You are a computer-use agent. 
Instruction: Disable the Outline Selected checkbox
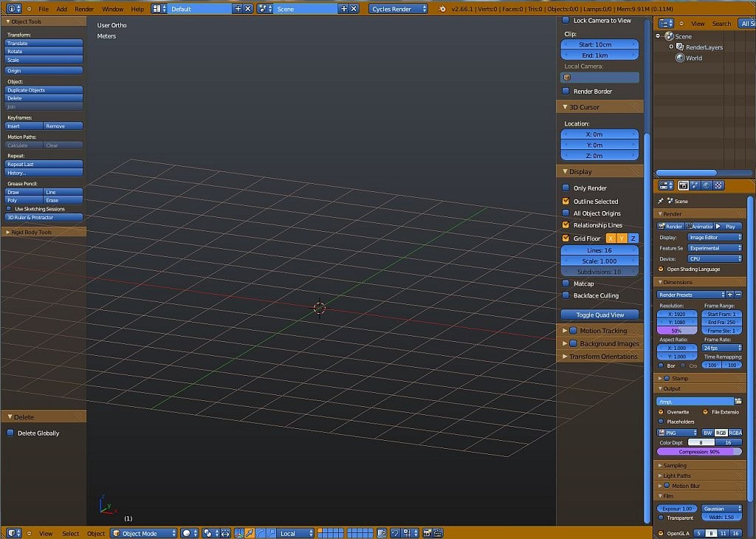pos(566,201)
